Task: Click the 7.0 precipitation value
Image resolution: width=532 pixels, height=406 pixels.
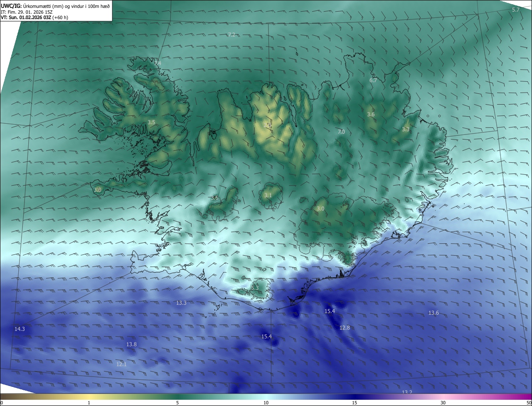Action: click(341, 132)
